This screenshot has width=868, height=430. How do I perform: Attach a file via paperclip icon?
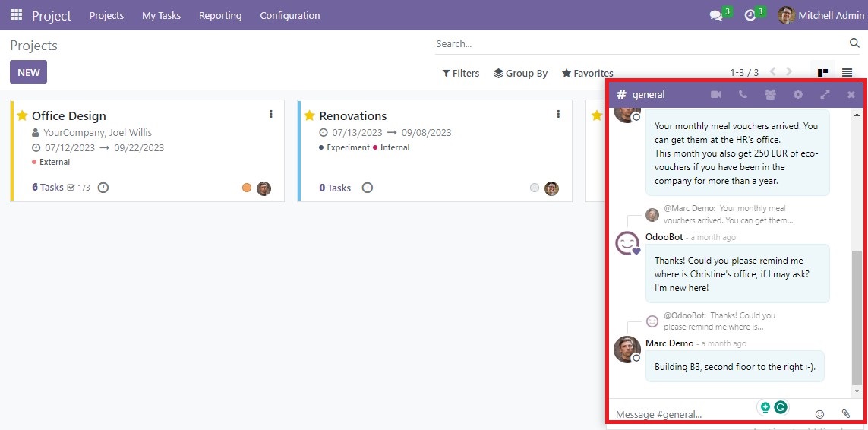pos(846,413)
